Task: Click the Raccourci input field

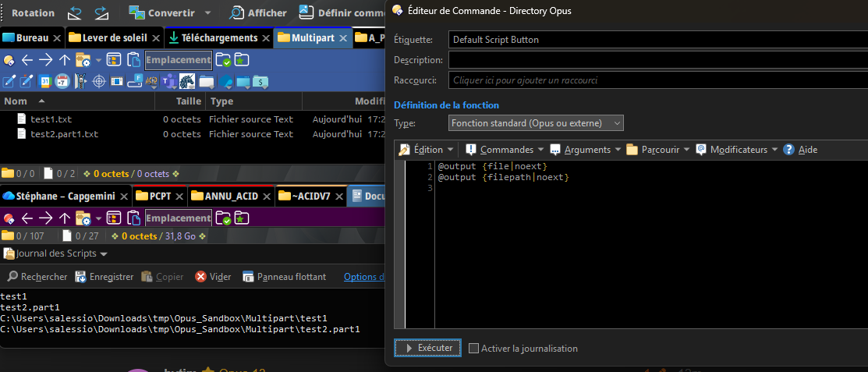Action: click(657, 80)
